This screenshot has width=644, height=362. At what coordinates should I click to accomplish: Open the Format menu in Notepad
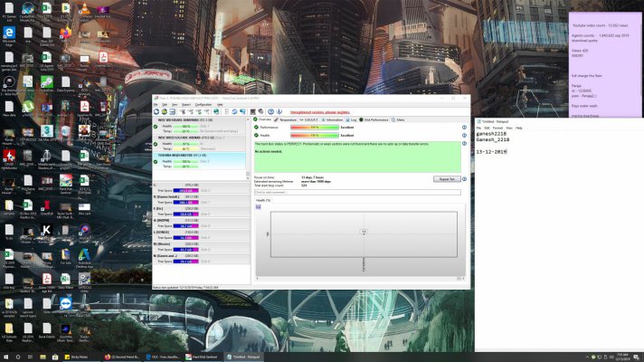(497, 129)
